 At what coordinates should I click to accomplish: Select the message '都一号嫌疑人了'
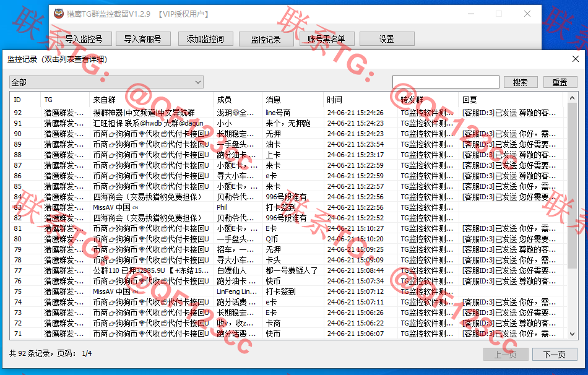[x=292, y=270]
